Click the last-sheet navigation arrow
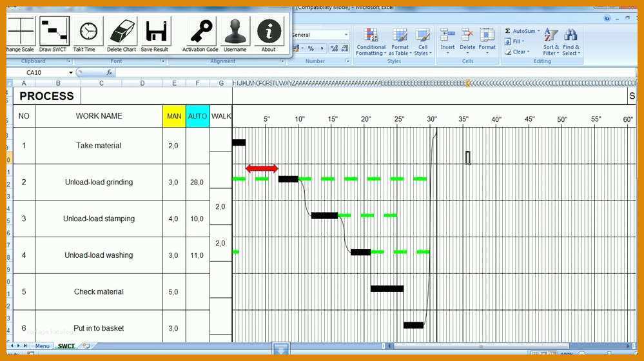Image resolution: width=644 pixels, height=361 pixels. tap(26, 346)
